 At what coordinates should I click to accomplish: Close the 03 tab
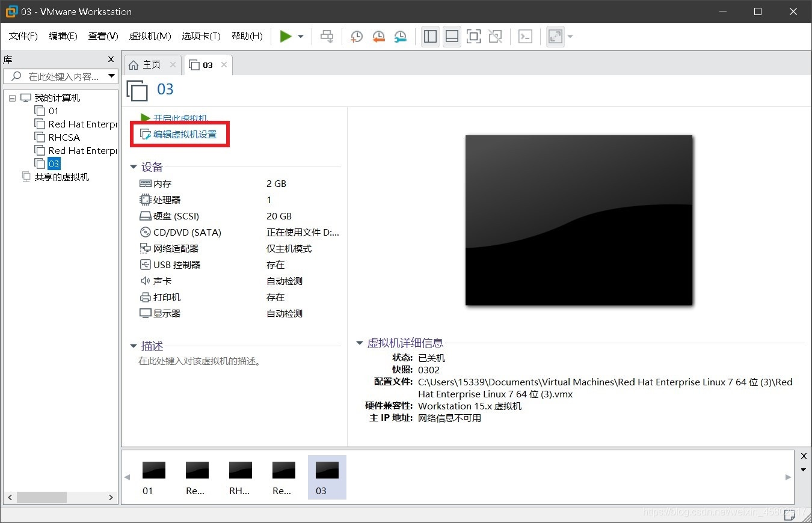click(224, 65)
